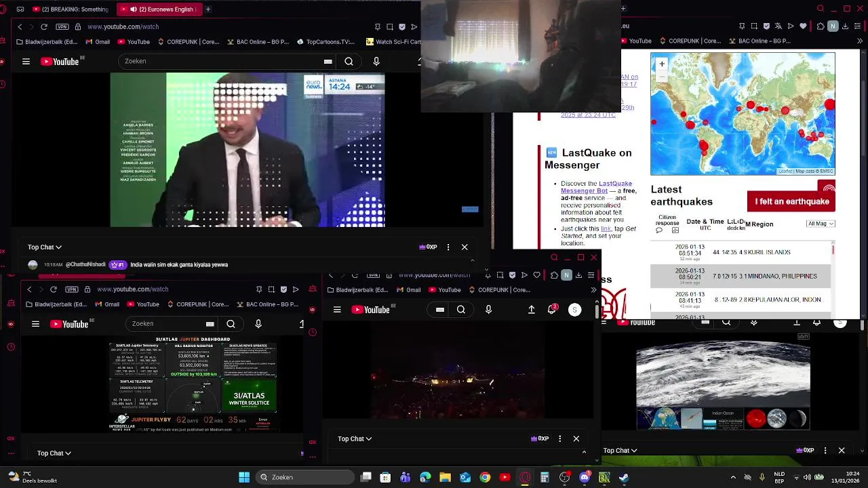Open Gmail bookmark in the top-left window
868x488 pixels.
(98, 41)
